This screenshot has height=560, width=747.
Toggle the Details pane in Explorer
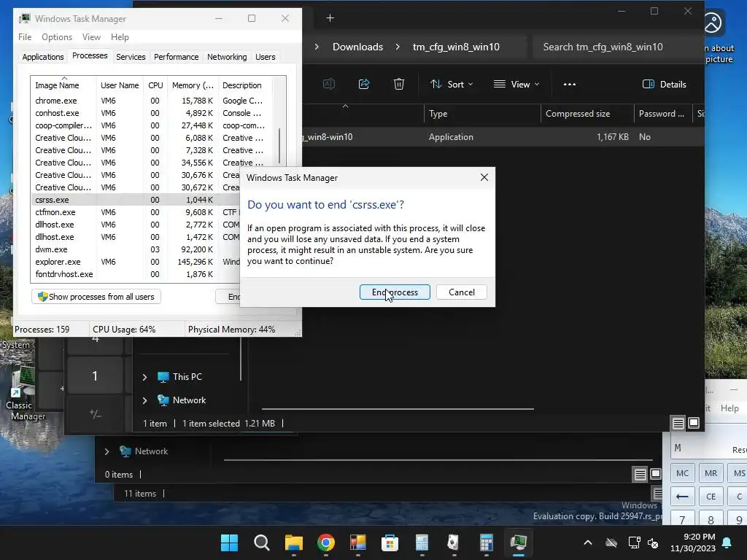[x=664, y=85]
